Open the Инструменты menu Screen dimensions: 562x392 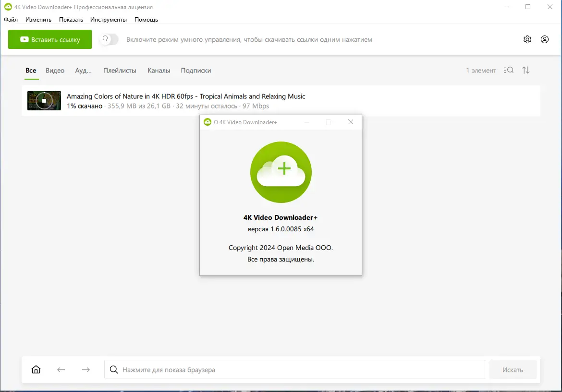click(108, 20)
